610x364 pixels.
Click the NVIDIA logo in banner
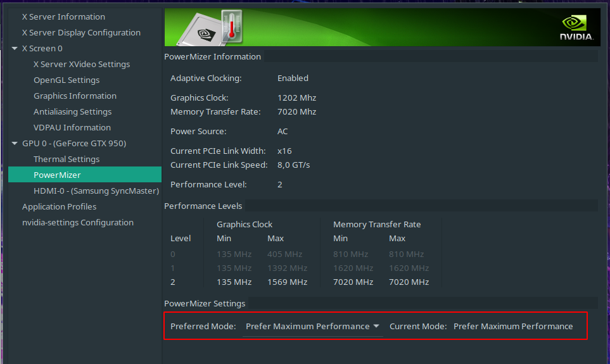pyautogui.click(x=576, y=28)
